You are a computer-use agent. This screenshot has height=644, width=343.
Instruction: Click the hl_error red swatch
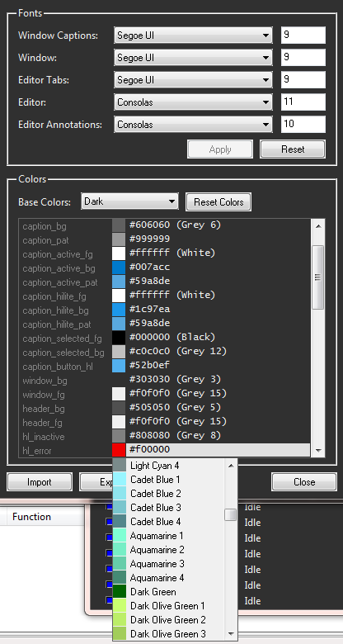click(x=119, y=450)
